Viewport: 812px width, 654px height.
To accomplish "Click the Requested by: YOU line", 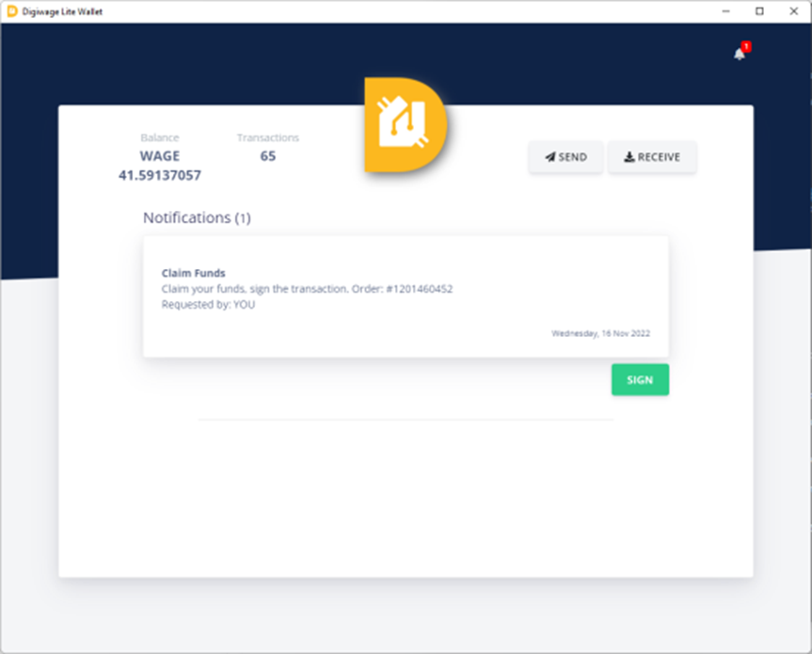I will [x=208, y=305].
